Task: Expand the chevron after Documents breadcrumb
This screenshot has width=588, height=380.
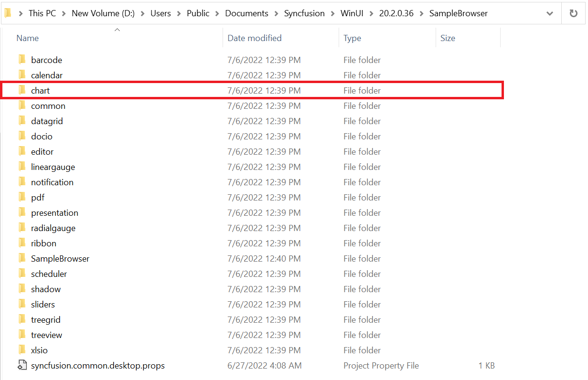Action: click(276, 13)
